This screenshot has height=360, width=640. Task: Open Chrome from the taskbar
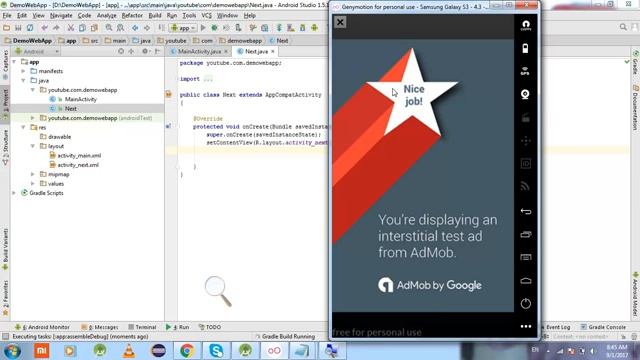click(187, 351)
